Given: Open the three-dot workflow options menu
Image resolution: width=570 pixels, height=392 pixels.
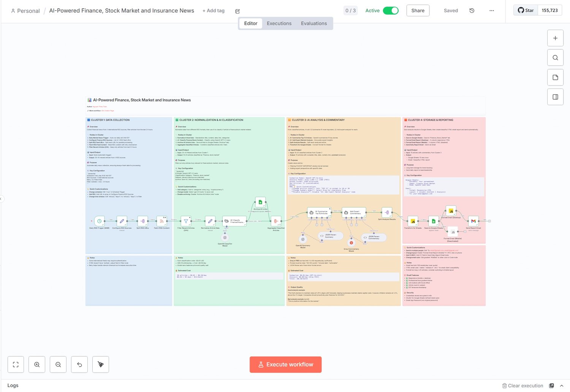Looking at the screenshot, I should point(492,11).
